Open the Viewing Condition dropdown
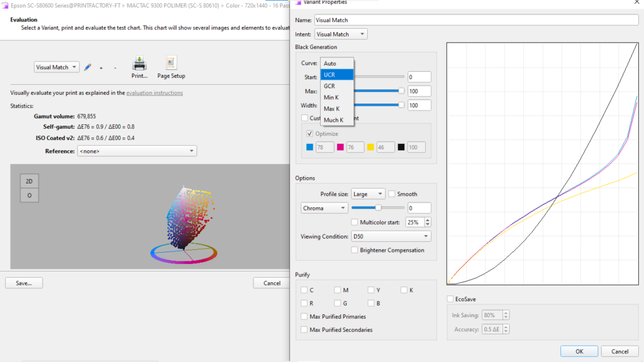This screenshot has height=362, width=644. click(391, 236)
